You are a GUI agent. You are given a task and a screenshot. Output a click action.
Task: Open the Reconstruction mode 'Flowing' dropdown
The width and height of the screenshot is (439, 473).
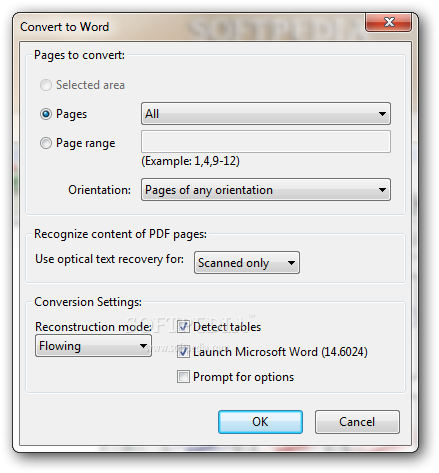tap(93, 346)
